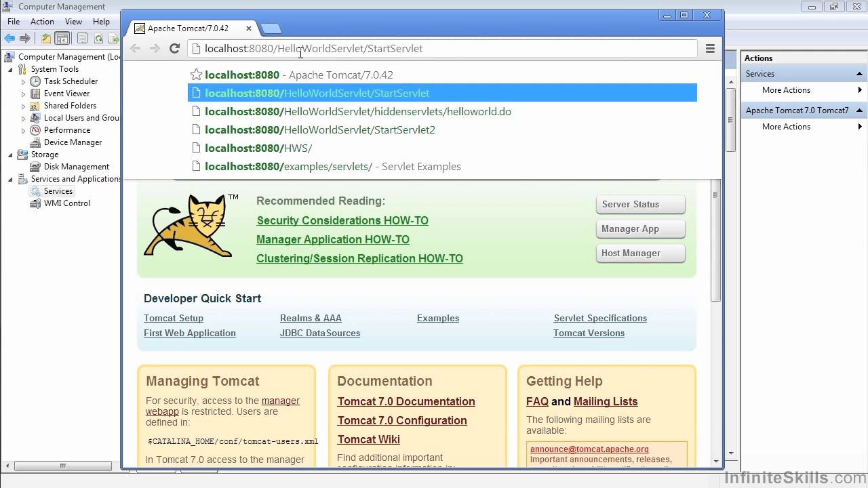Viewport: 868px width, 488px height.
Task: Click the browser address bar URL field
Action: (x=442, y=48)
